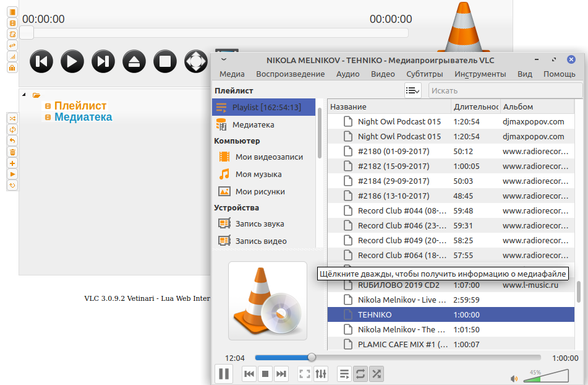Open the playlist view mode dropdown

pos(412,90)
